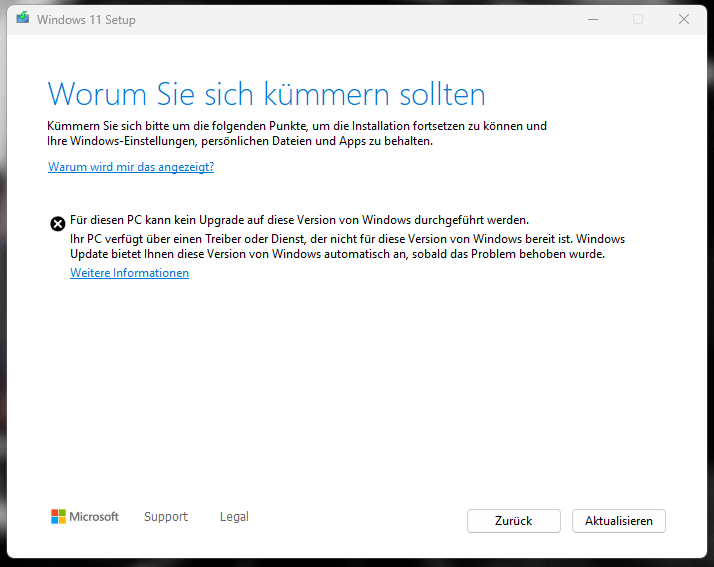Click the Aktualisieren button
The image size is (714, 567).
tap(618, 521)
